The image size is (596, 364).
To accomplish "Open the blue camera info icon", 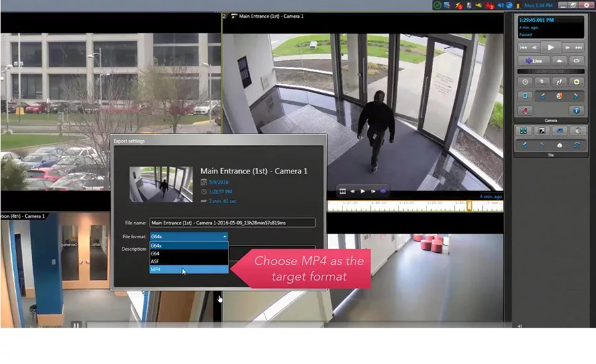I will click(x=577, y=111).
